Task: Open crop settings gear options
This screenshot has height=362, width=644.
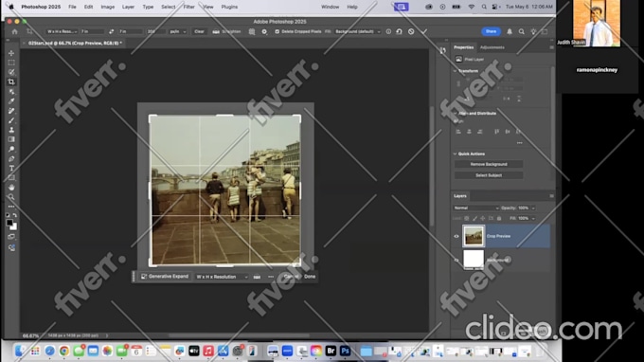Action: pos(264,31)
